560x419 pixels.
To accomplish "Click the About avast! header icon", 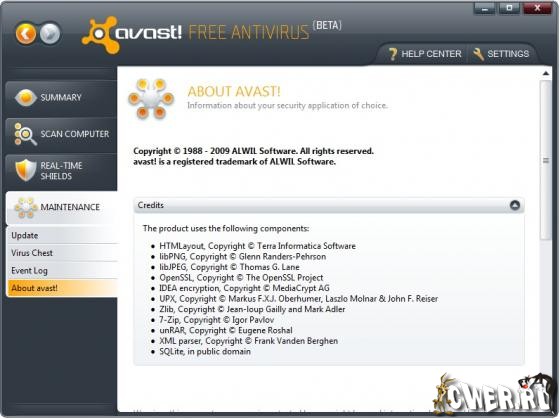I will click(x=151, y=99).
